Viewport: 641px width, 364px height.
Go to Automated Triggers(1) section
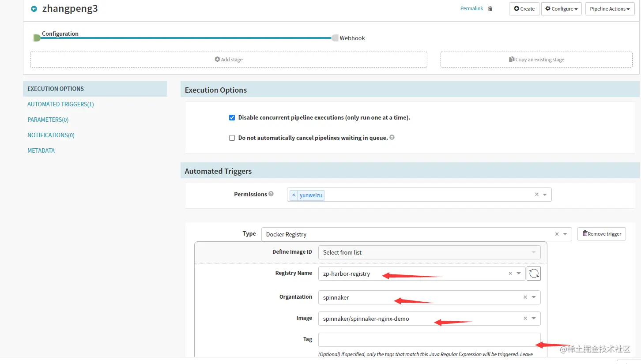(60, 104)
